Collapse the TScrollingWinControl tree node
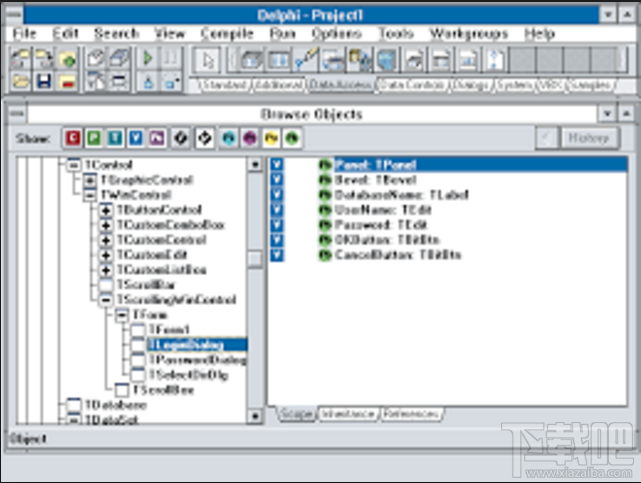 [x=106, y=300]
